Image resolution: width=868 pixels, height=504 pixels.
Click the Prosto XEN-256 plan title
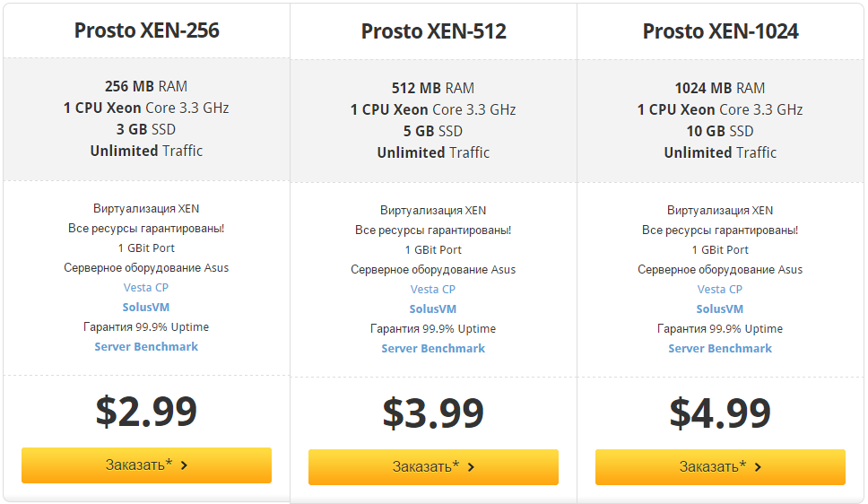(x=146, y=30)
